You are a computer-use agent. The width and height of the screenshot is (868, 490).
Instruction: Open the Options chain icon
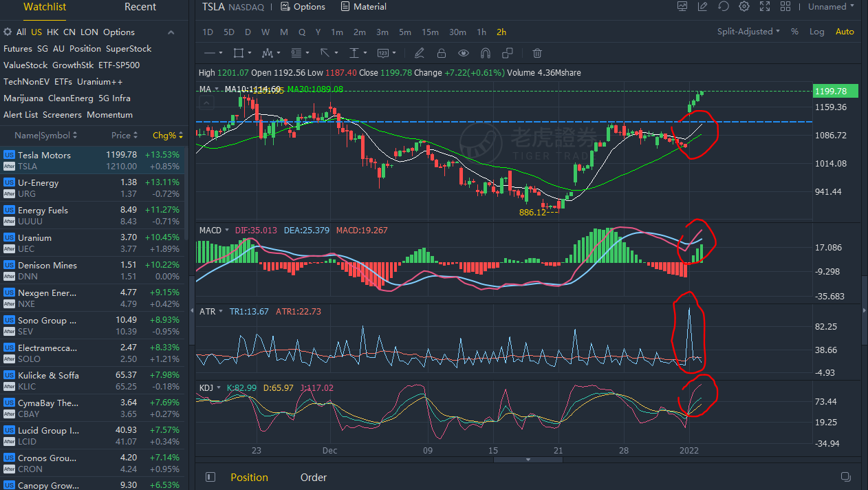(285, 7)
